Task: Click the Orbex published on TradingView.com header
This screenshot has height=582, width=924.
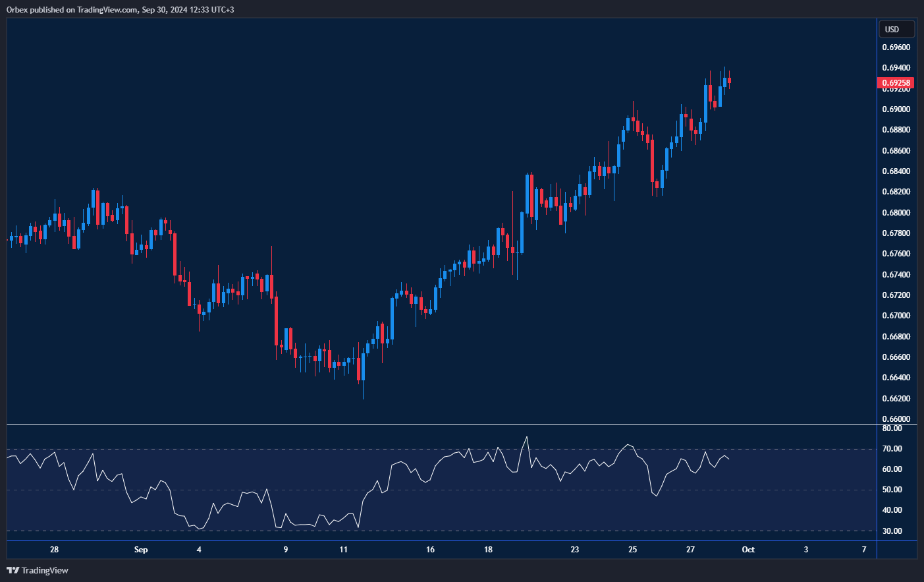Action: pyautogui.click(x=120, y=9)
